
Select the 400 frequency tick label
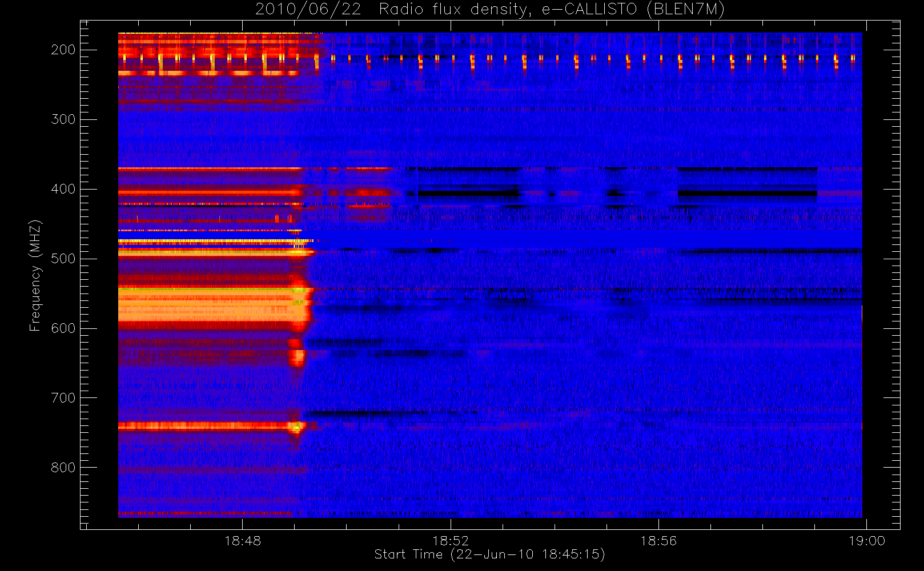pyautogui.click(x=63, y=189)
